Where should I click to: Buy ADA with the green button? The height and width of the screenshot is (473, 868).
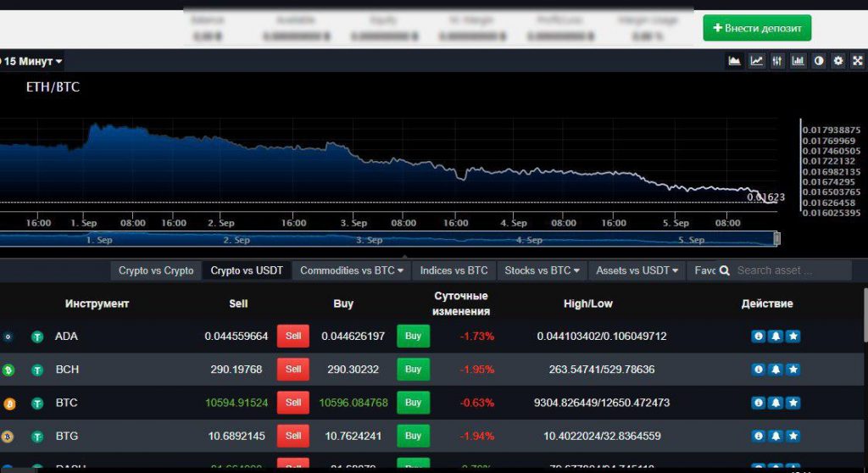(413, 337)
